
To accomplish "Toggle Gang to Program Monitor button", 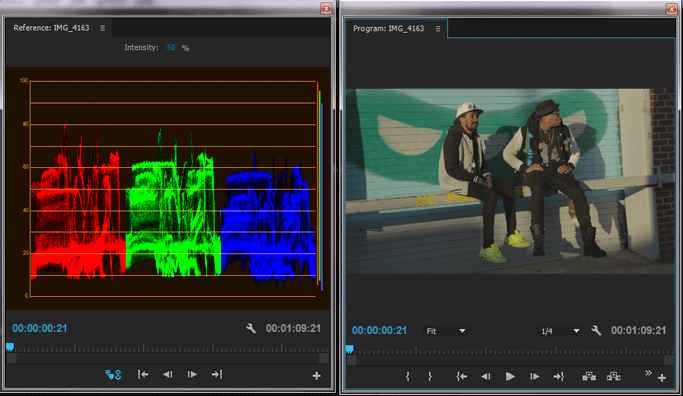I will [113, 375].
